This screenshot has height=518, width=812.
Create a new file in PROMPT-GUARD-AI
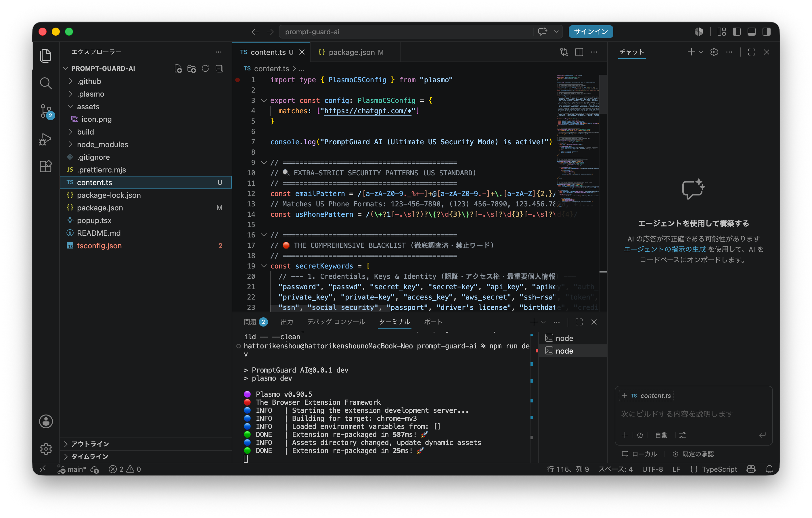178,69
